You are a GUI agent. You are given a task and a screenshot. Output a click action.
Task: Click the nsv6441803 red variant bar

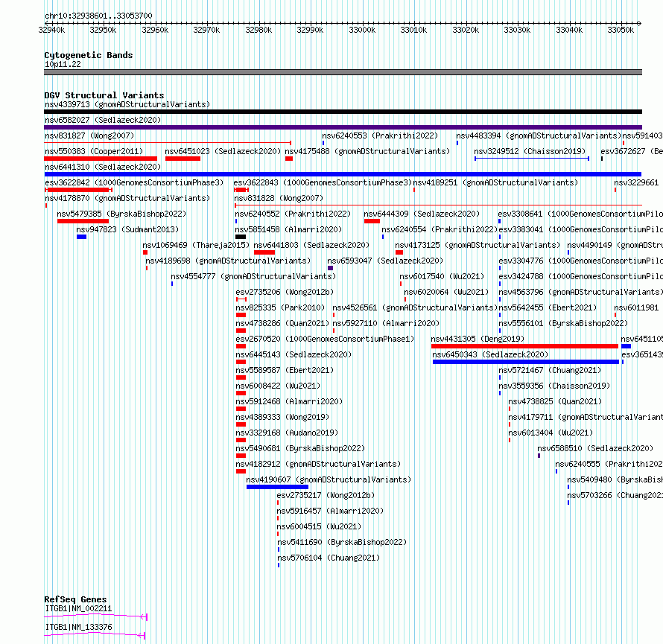click(264, 252)
